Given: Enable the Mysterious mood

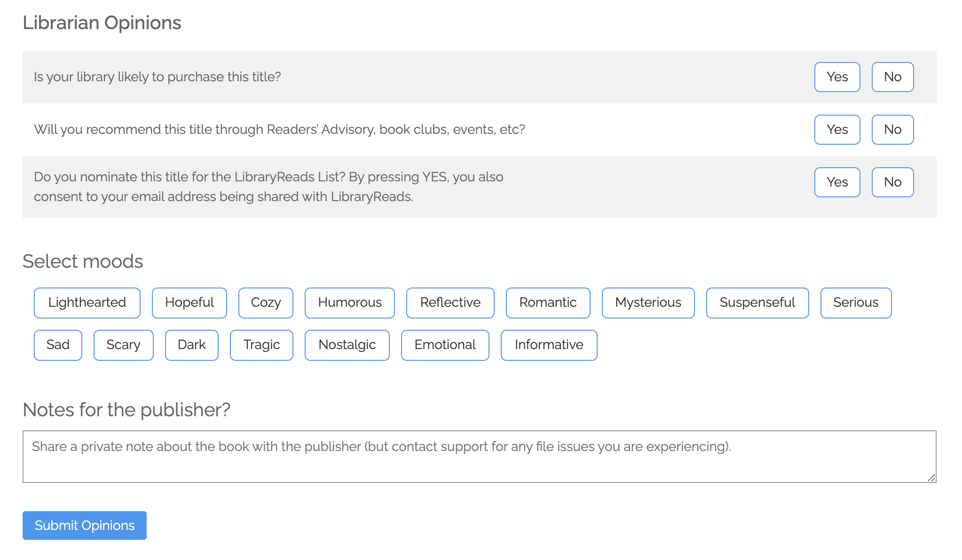Looking at the screenshot, I should [648, 303].
